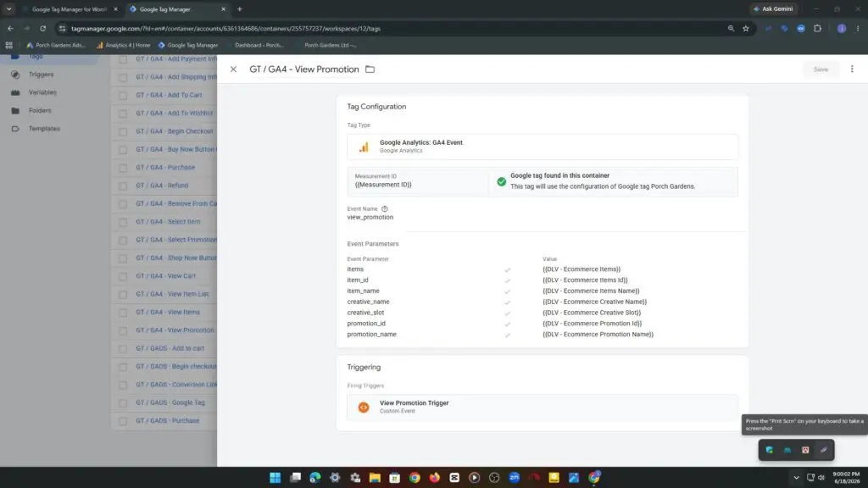
Task: Check the GT / GA4 - Select Item checkbox
Action: pyautogui.click(x=123, y=222)
